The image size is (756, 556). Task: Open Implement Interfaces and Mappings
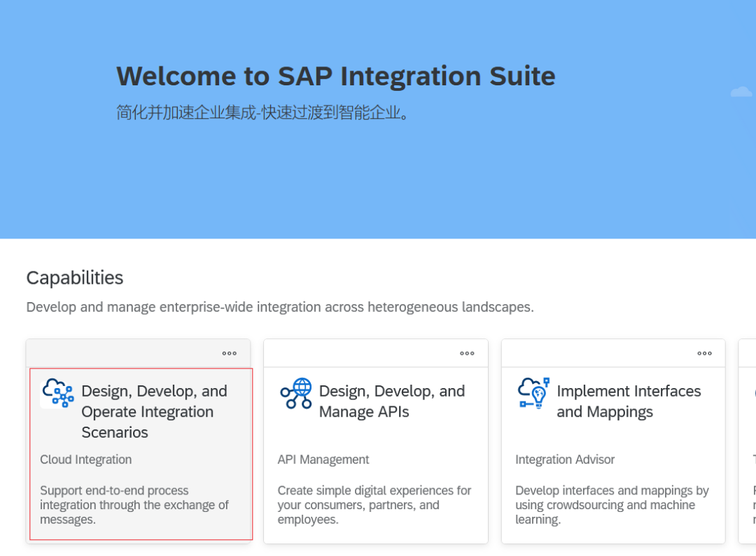coord(629,401)
